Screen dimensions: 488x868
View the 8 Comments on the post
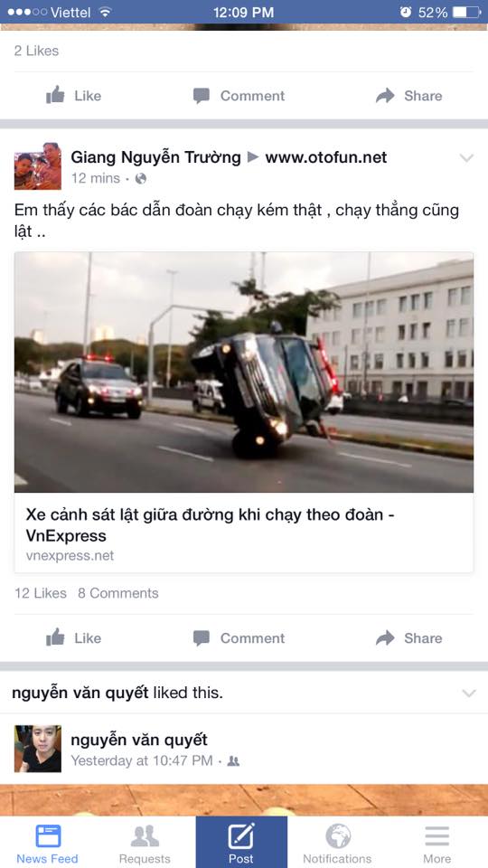coord(117,593)
